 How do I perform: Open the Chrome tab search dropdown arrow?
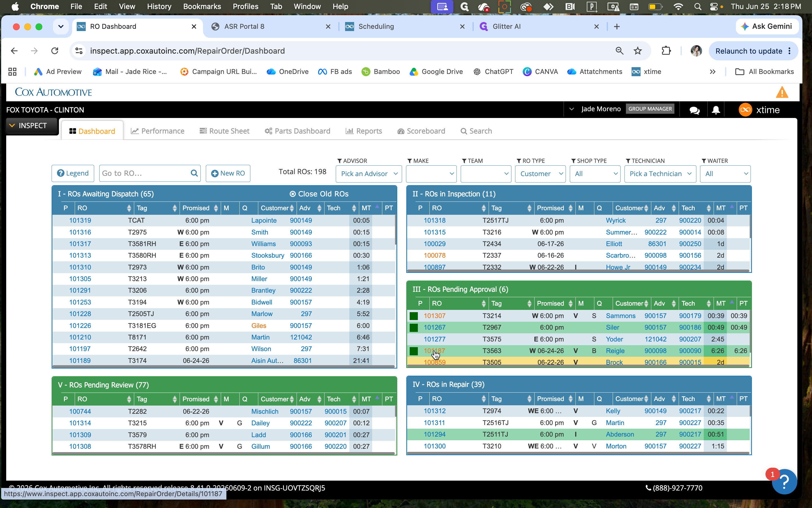click(x=61, y=27)
